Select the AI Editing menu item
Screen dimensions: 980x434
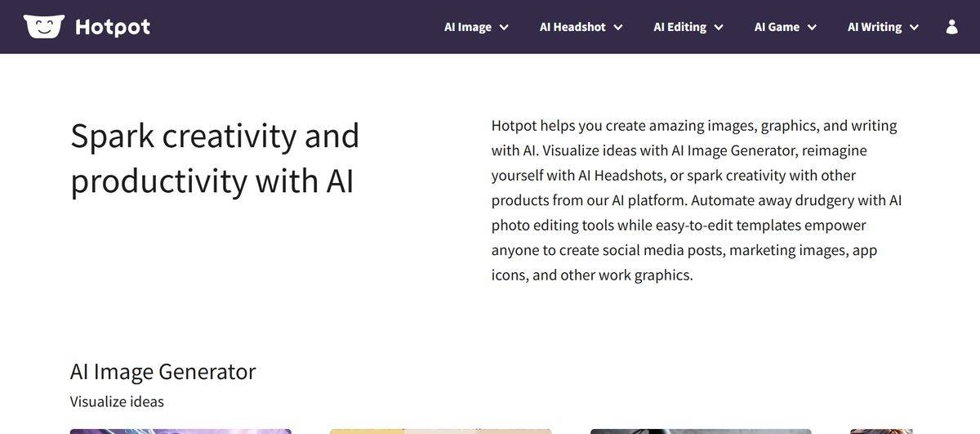679,27
